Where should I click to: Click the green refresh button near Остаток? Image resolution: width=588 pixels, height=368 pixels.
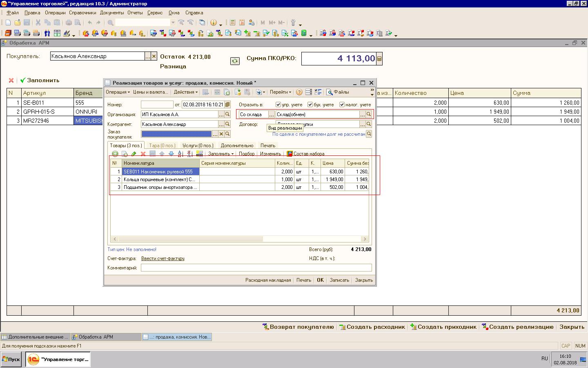(x=235, y=61)
